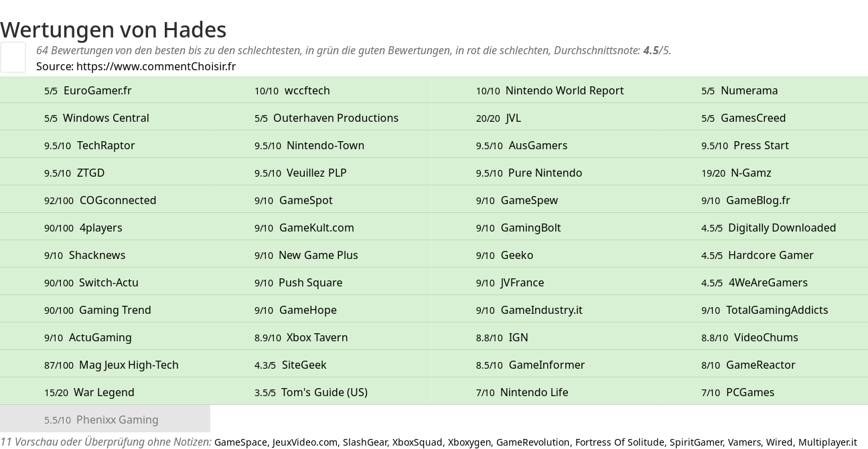The width and height of the screenshot is (868, 449).
Task: Click the GameBlog.fr review entry
Action: (745, 200)
